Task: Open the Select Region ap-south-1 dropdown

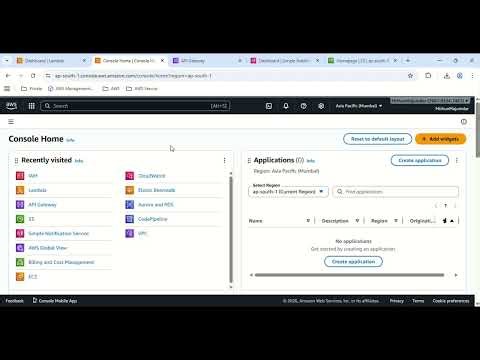Action: (288, 192)
